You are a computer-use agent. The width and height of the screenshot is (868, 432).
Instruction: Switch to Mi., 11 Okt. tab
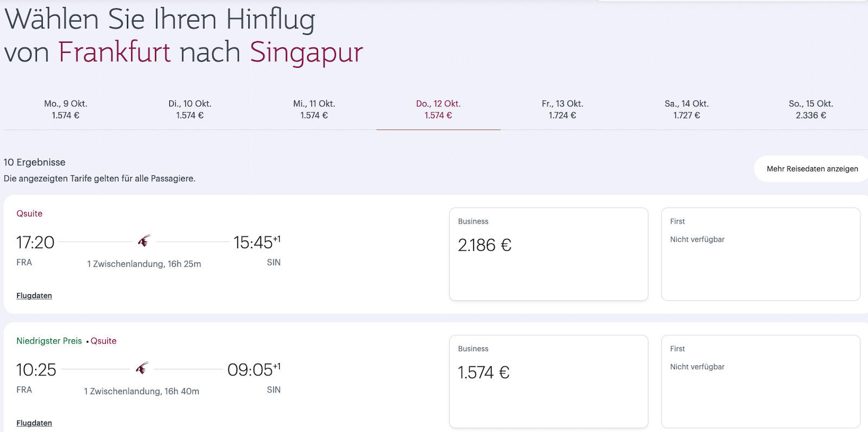(x=314, y=110)
